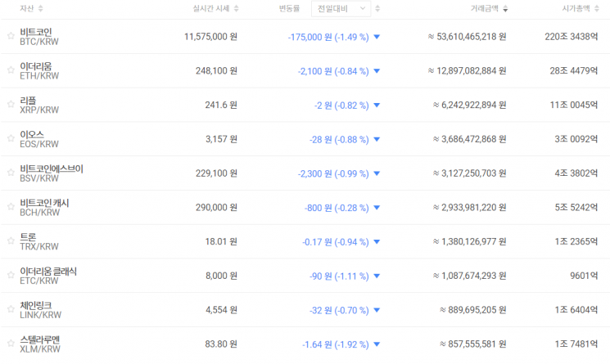Favorite the 이더리움 클래식 ETC/KRW star
This screenshot has height=364, width=610.
coord(11,275)
